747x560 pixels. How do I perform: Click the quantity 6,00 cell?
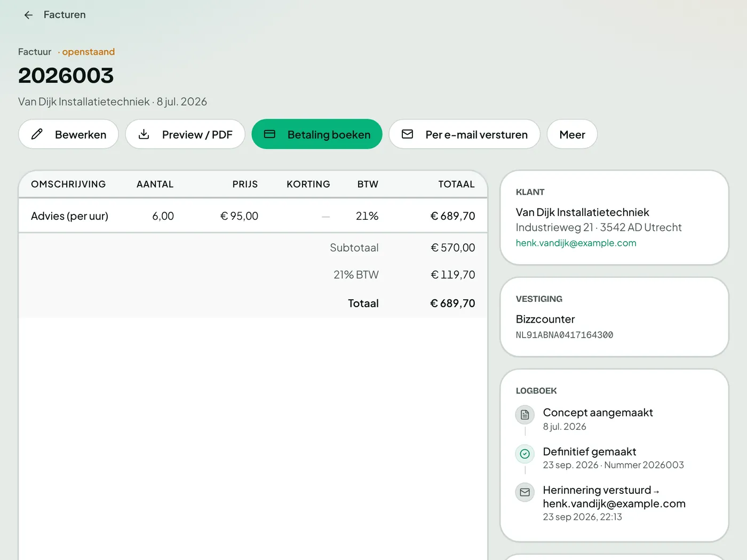click(x=163, y=216)
